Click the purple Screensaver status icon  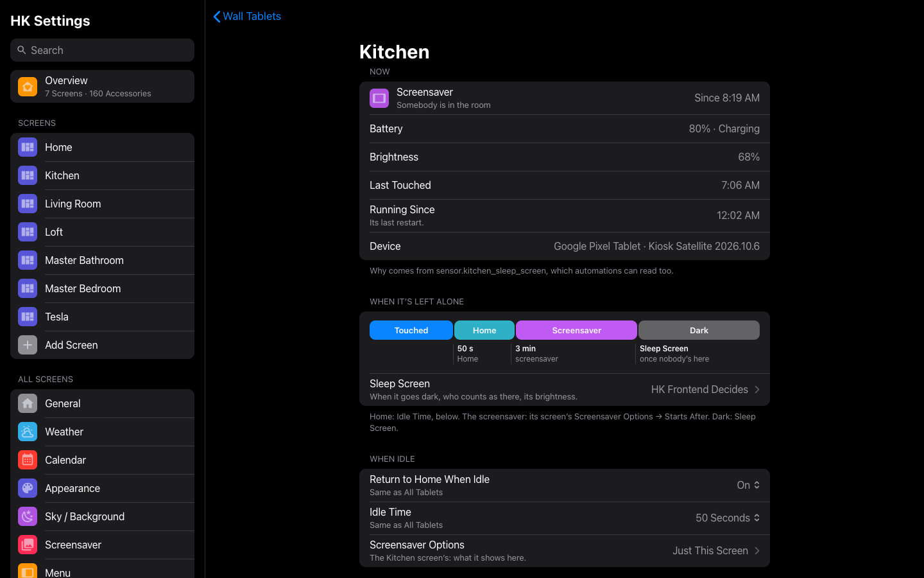tap(379, 98)
